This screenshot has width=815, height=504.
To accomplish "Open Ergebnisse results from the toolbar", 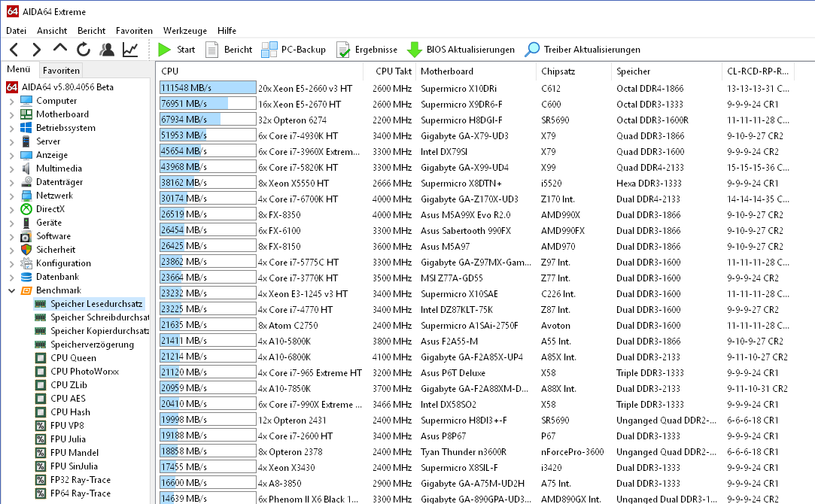I will coord(366,50).
